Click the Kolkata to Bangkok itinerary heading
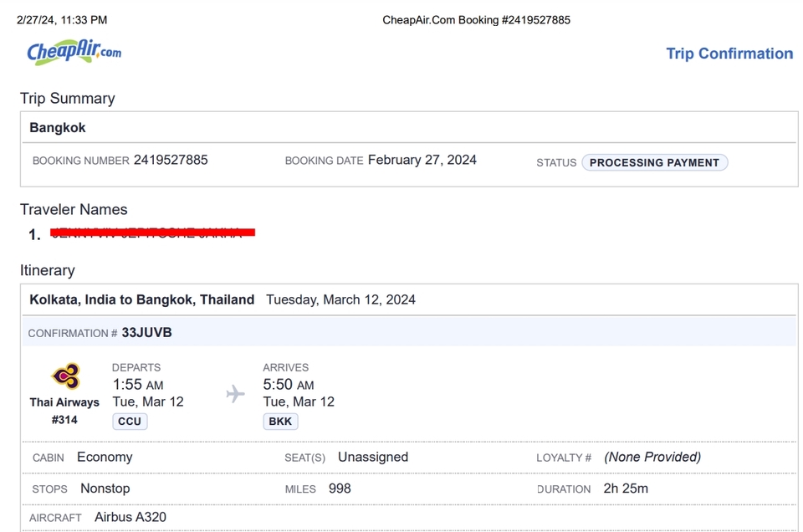The image size is (803, 532). pos(142,299)
